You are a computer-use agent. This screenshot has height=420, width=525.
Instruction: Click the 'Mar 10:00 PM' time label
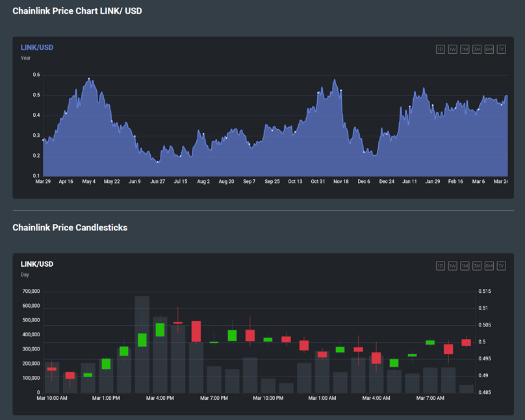click(268, 398)
